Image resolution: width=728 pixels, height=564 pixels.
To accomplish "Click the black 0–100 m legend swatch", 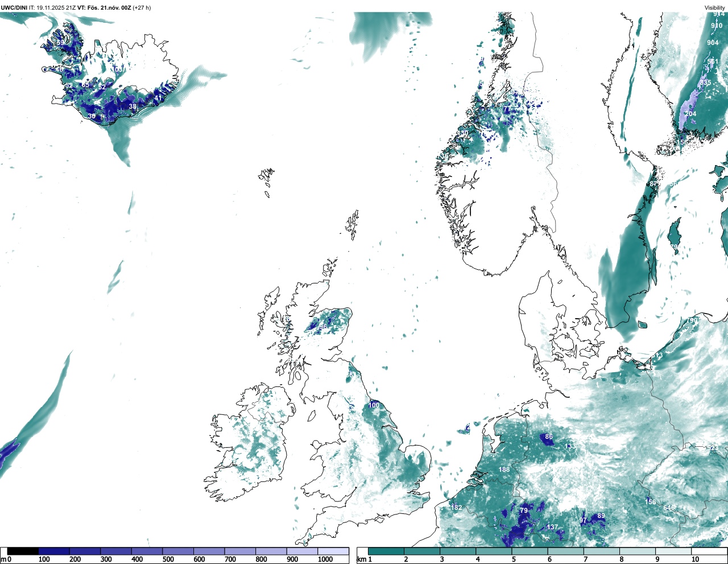I will (x=23, y=551).
